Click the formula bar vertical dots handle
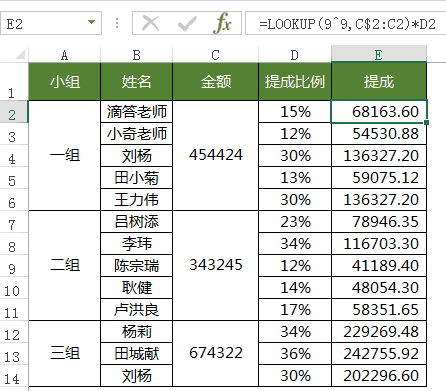Image resolution: width=446 pixels, height=391 pixels. coord(117,23)
